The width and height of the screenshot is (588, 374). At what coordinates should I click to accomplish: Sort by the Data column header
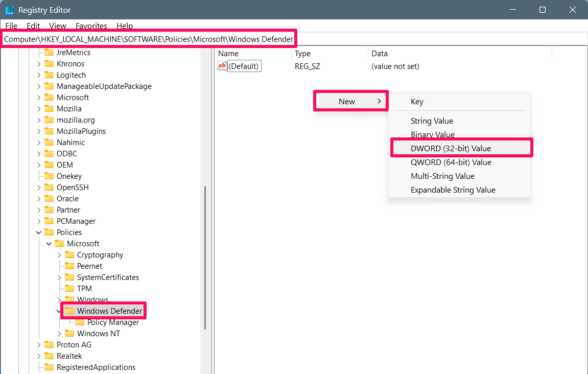460,54
